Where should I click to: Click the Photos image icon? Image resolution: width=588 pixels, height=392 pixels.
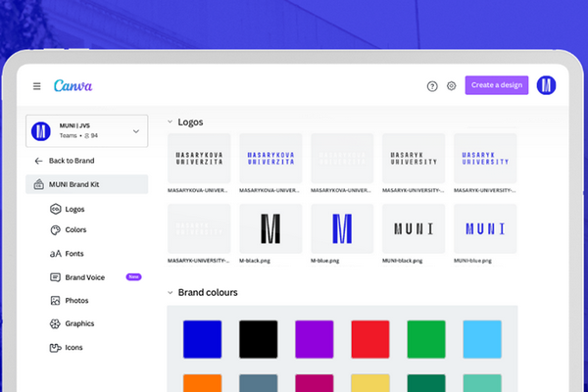pos(56,301)
